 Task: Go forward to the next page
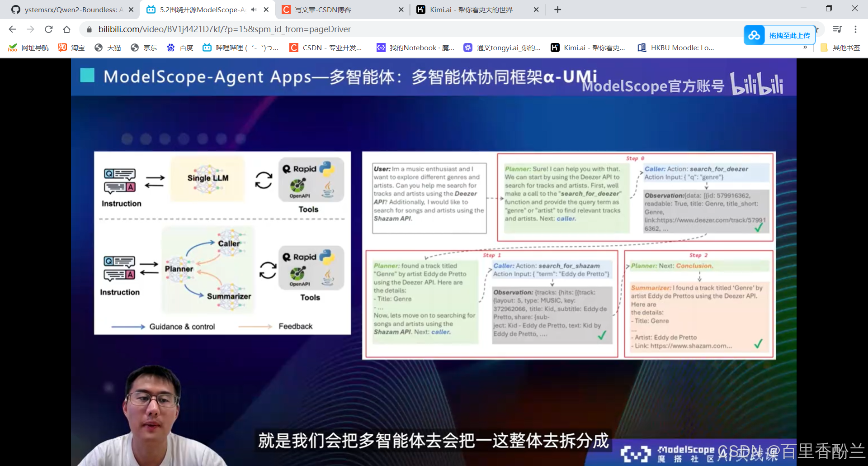pos(30,29)
